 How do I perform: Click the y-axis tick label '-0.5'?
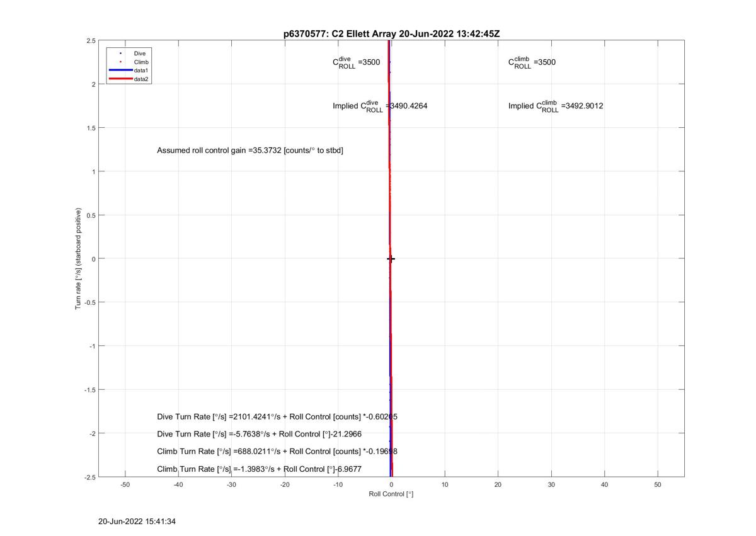pos(89,302)
